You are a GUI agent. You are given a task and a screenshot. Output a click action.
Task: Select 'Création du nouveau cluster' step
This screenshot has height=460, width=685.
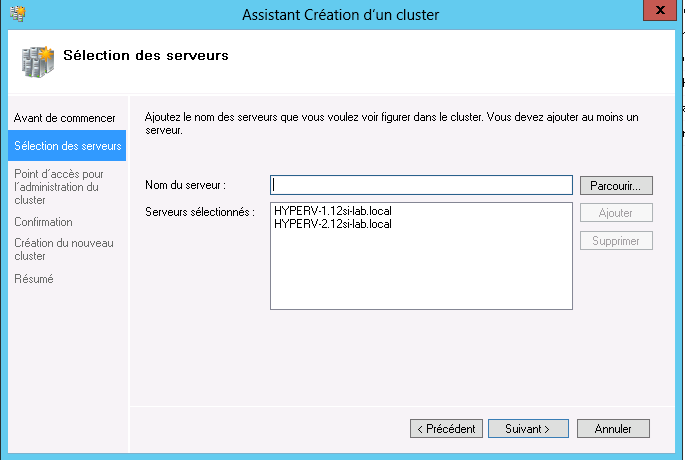pyautogui.click(x=64, y=249)
